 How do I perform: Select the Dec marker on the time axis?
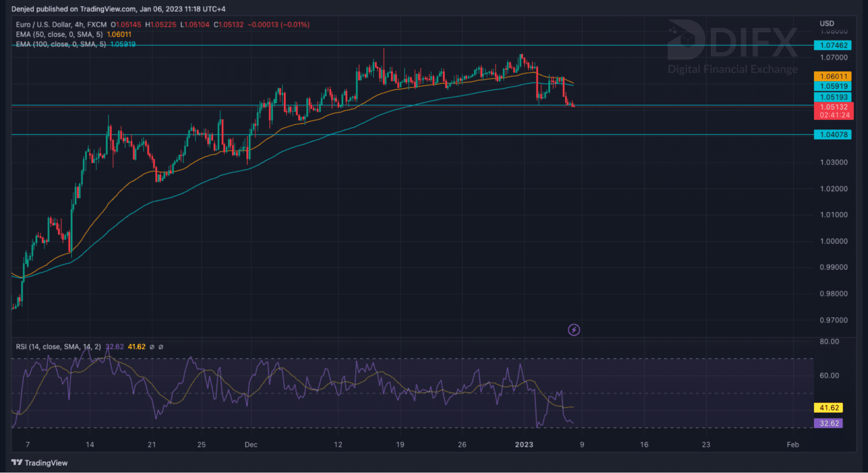(x=251, y=444)
